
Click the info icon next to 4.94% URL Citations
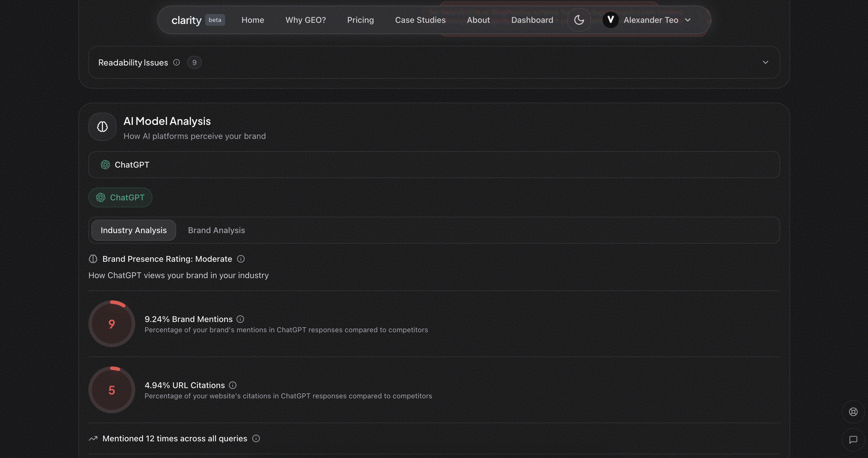click(x=232, y=385)
